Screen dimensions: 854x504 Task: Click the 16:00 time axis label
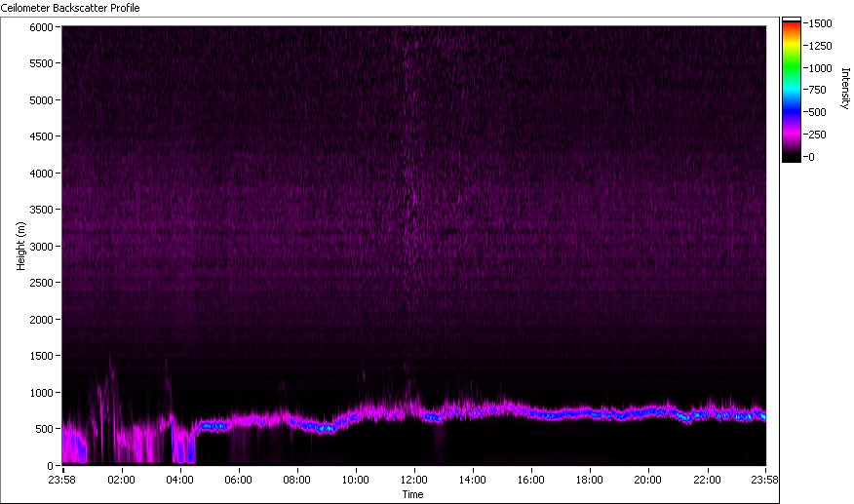tap(531, 480)
